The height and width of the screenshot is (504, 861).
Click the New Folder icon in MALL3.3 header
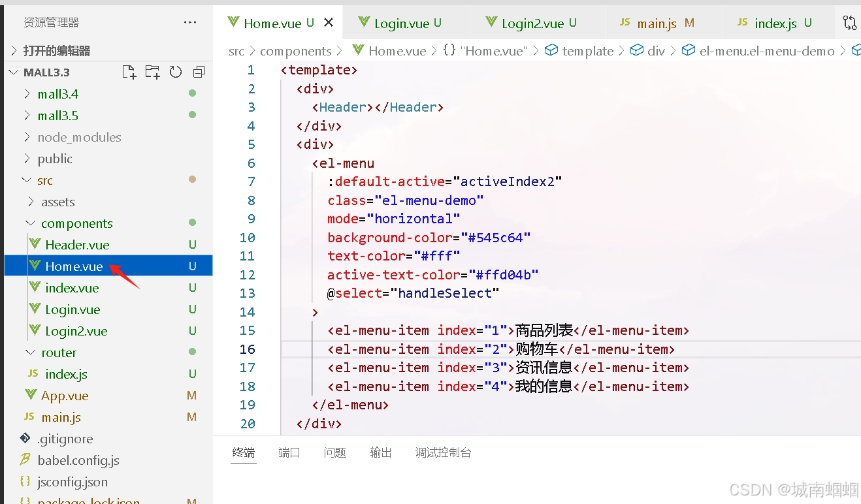tap(152, 72)
